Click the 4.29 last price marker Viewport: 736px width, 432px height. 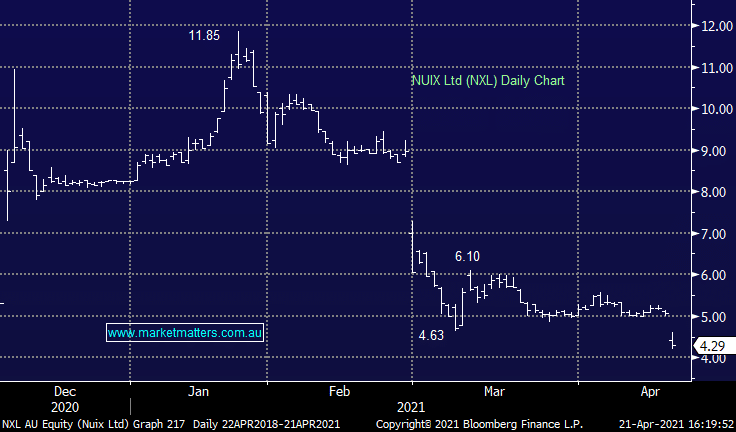coord(713,347)
